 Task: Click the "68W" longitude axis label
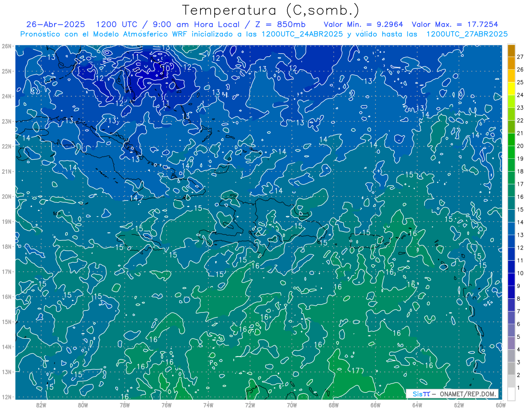[x=334, y=405]
